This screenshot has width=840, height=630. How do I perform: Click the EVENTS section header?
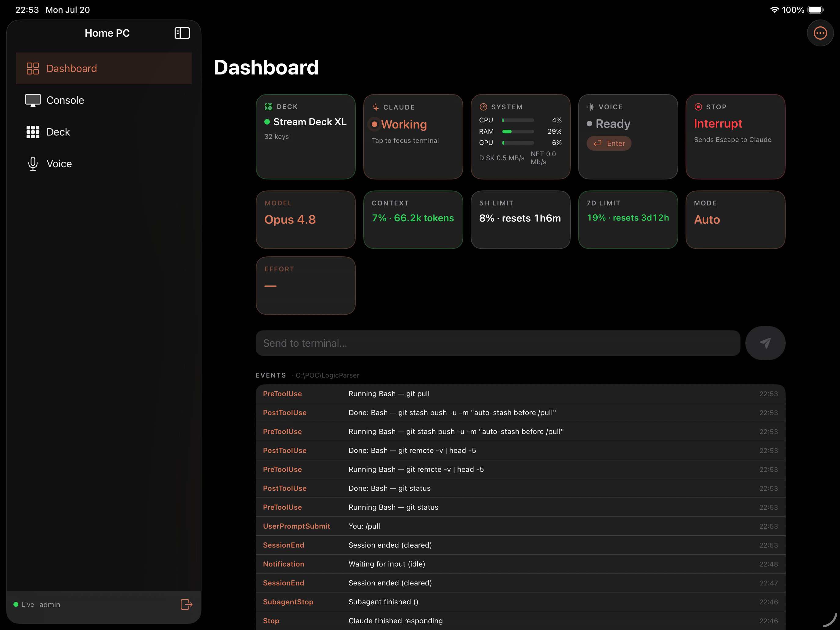(271, 375)
